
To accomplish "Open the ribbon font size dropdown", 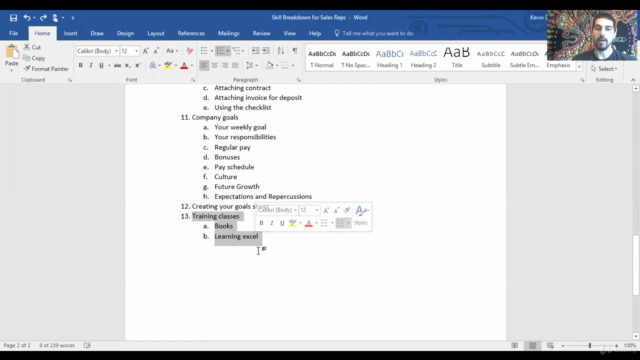I will pyautogui.click(x=136, y=51).
